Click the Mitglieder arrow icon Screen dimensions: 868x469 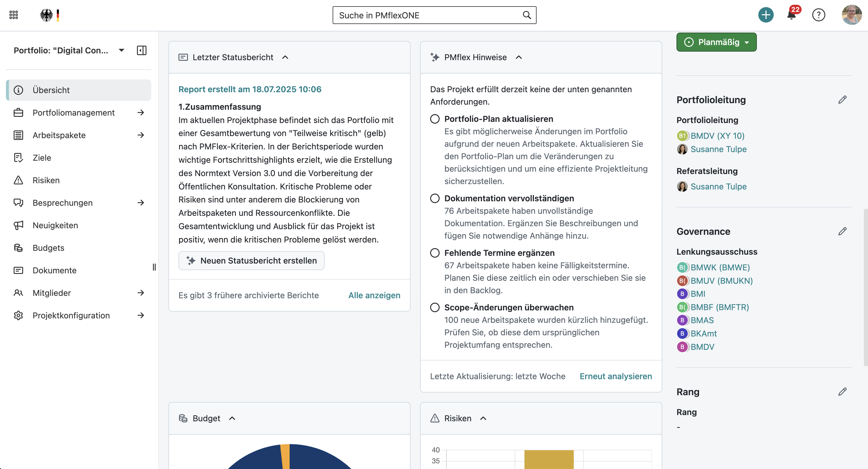[141, 293]
